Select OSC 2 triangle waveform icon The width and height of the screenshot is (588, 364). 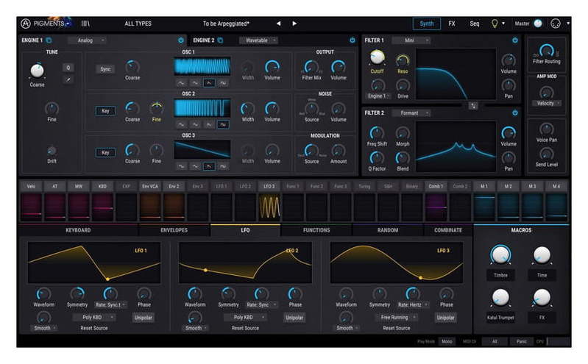point(195,124)
